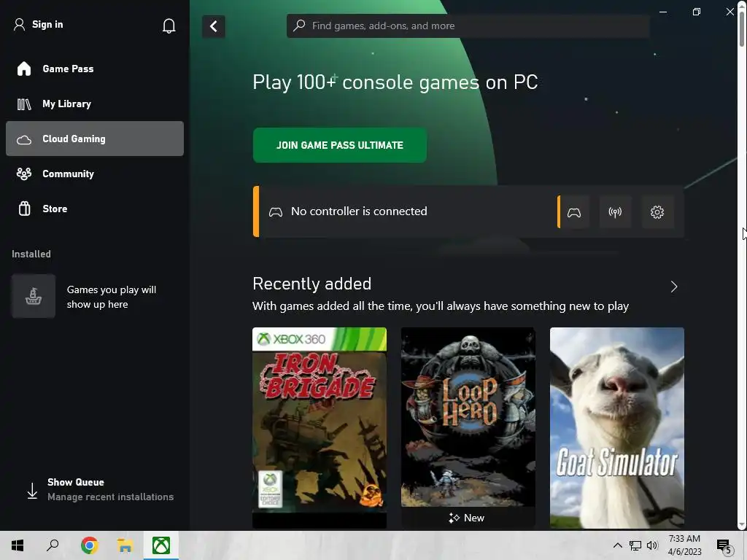Open Loop Hero game thumbnail

(x=468, y=427)
